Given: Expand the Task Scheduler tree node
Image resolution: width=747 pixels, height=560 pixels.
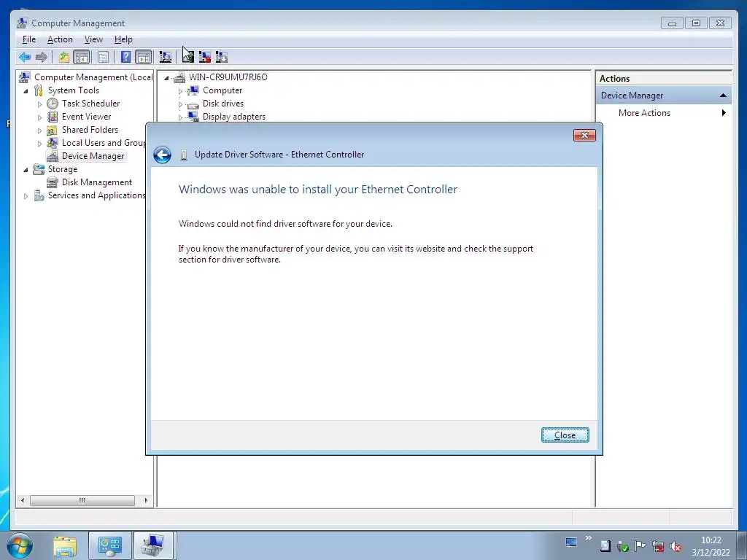Looking at the screenshot, I should (x=39, y=104).
